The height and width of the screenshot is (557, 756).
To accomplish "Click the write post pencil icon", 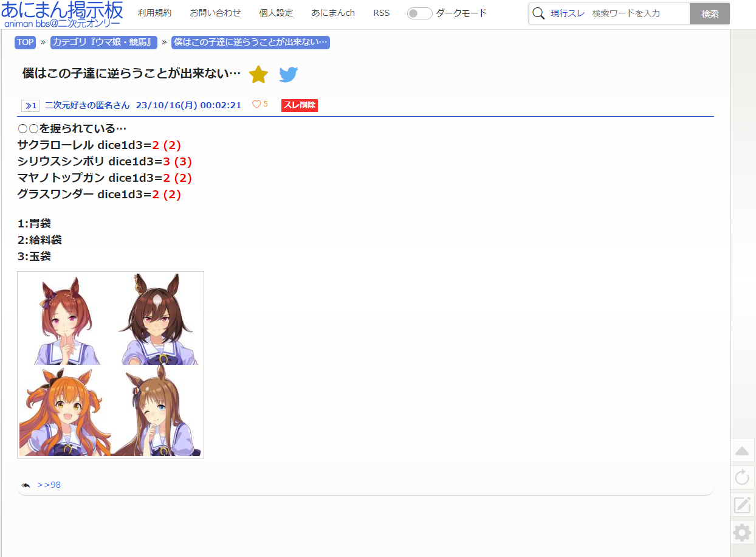I will coord(742,505).
